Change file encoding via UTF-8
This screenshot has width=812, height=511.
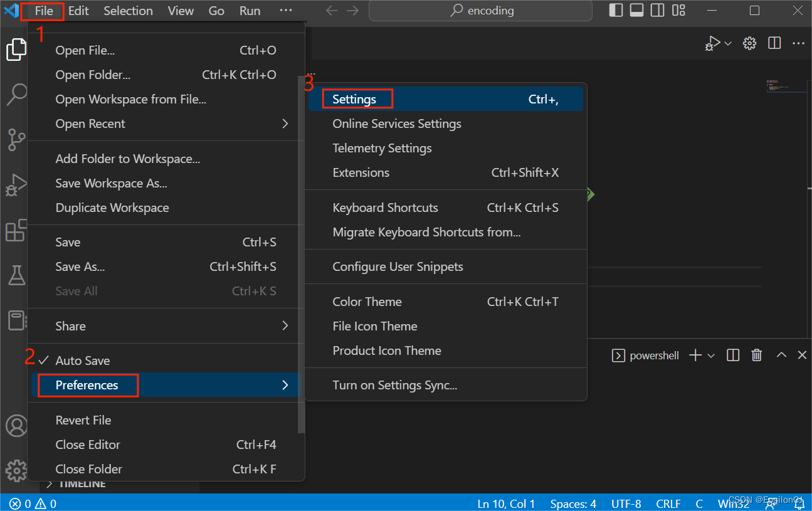626,503
